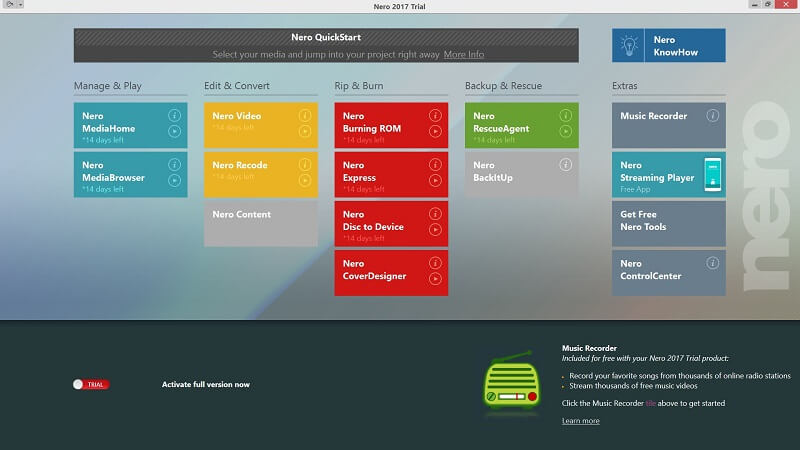The height and width of the screenshot is (450, 800).
Task: Launch Nero RescueAgent play icon
Action: click(x=566, y=132)
